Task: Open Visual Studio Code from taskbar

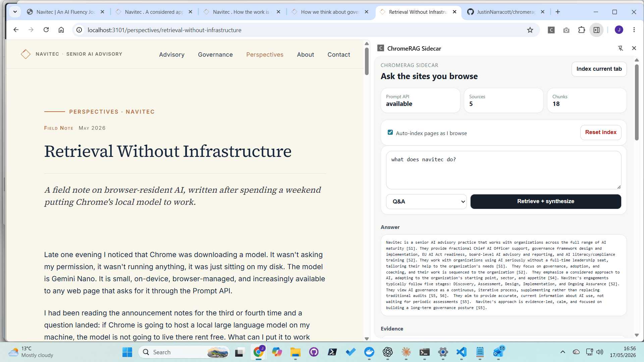Action: (x=462, y=352)
